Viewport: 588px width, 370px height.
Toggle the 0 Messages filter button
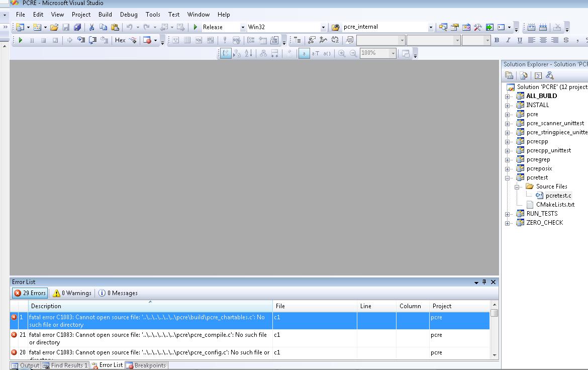click(x=118, y=293)
